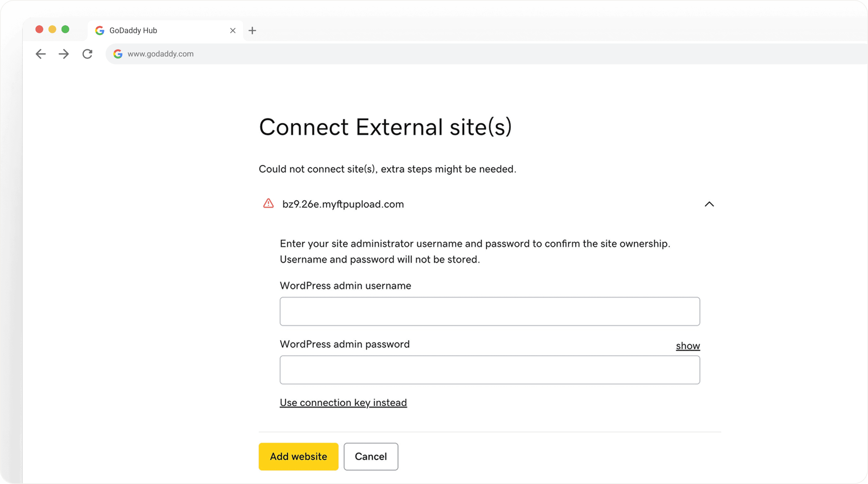Click the Connect External site(s) heading
868x484 pixels.
[x=385, y=127]
